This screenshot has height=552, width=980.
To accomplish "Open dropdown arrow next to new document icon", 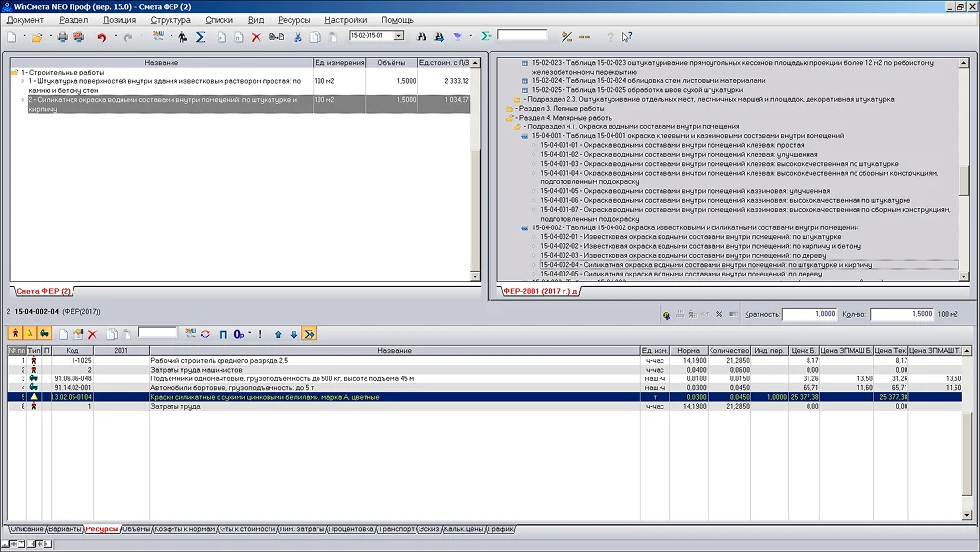I will click(24, 36).
